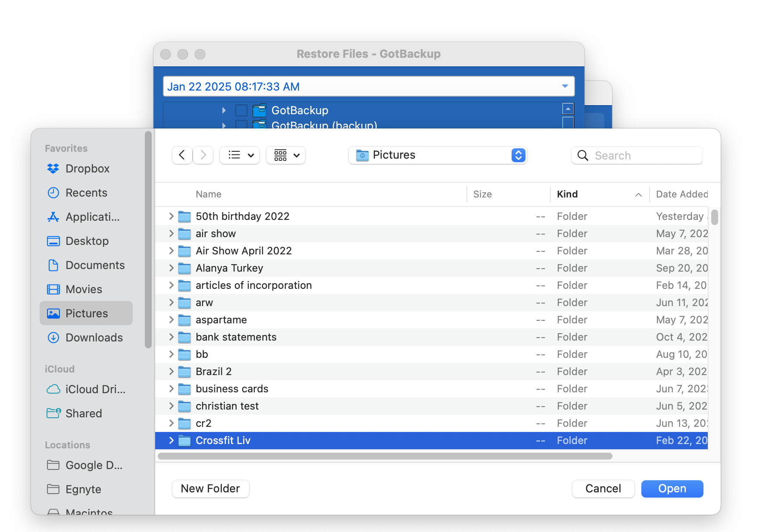Select Recents in the Favorites sidebar
Image resolution: width=775 pixels, height=532 pixels.
coord(86,193)
